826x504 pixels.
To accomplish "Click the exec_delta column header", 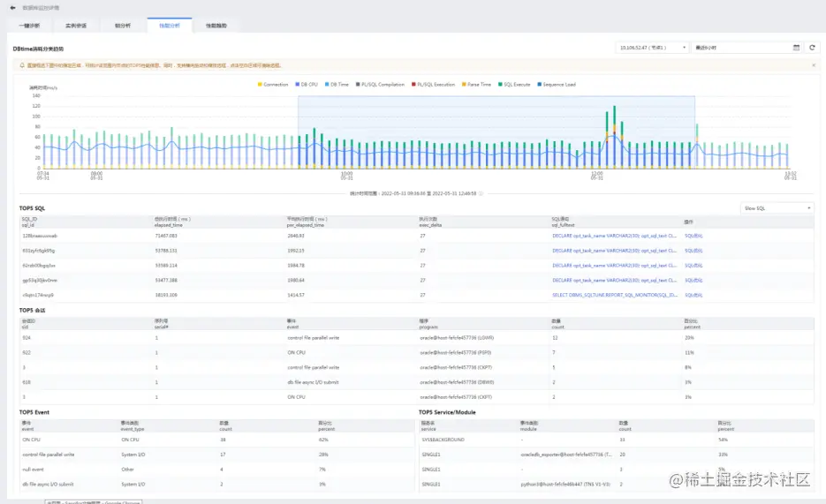I will (x=430, y=222).
